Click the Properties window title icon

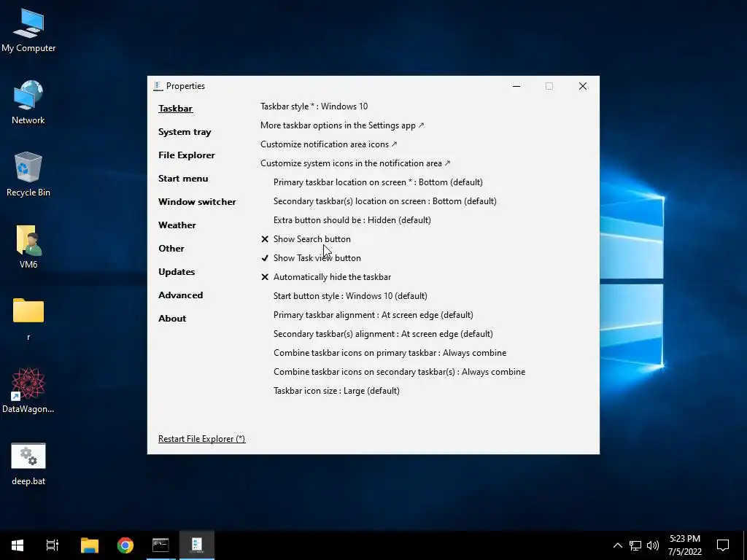click(x=158, y=86)
